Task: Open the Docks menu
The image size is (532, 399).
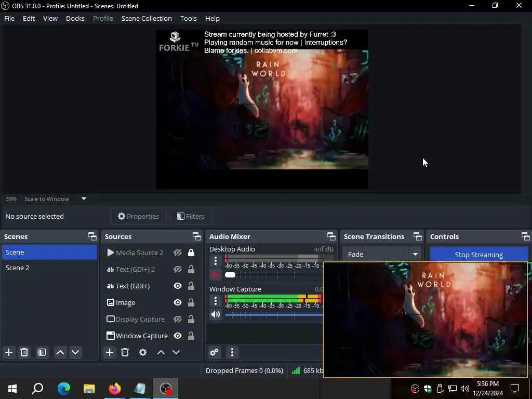Action: [x=75, y=18]
